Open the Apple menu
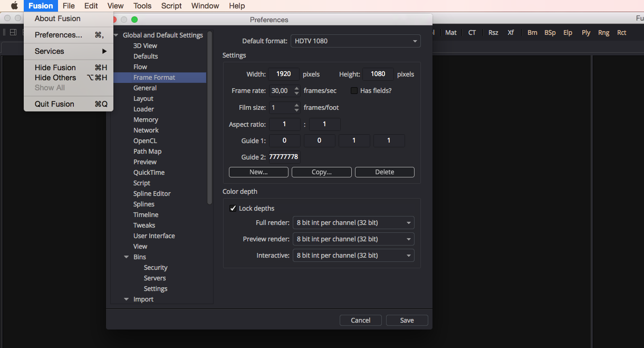 point(14,6)
